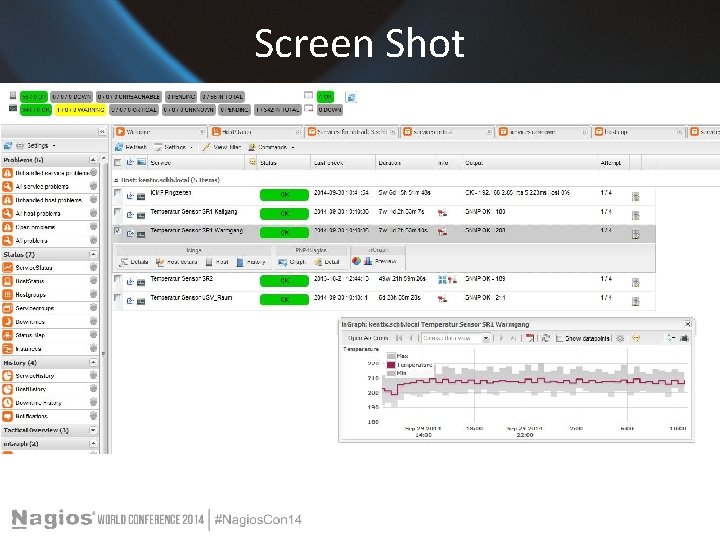Viewport: 720px width, 540px height.
Task: Click the Instances sidebar icon
Action: tap(7, 349)
